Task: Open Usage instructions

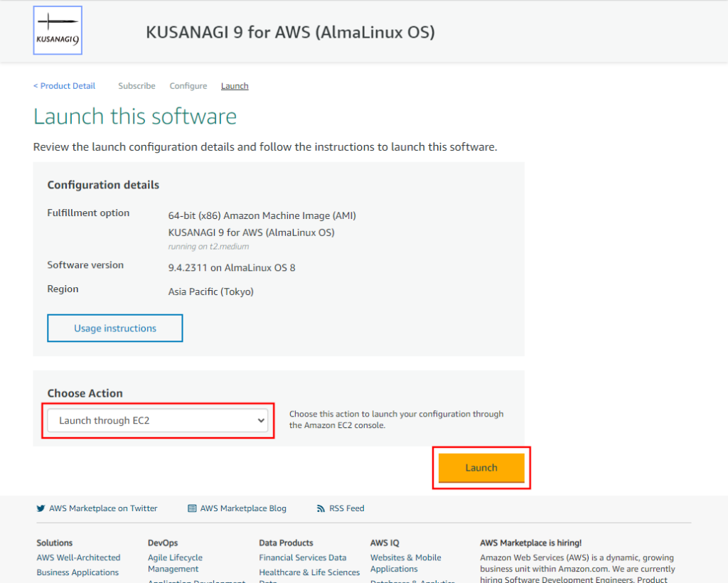Action: [115, 328]
